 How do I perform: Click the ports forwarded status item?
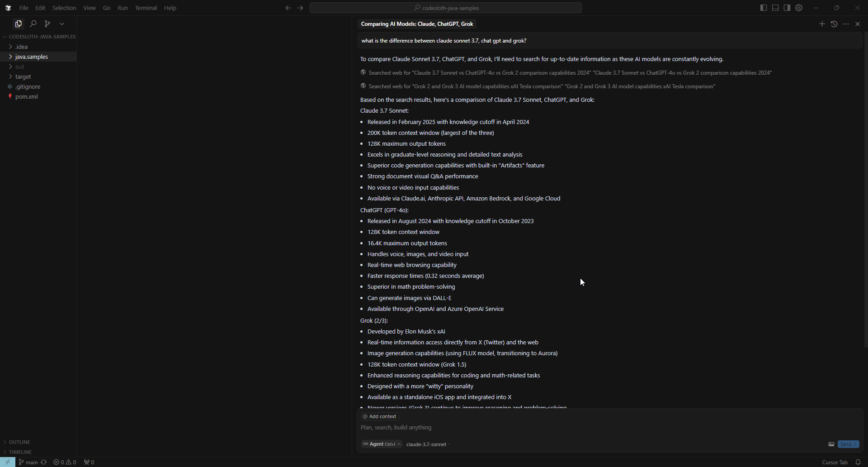tap(89, 462)
